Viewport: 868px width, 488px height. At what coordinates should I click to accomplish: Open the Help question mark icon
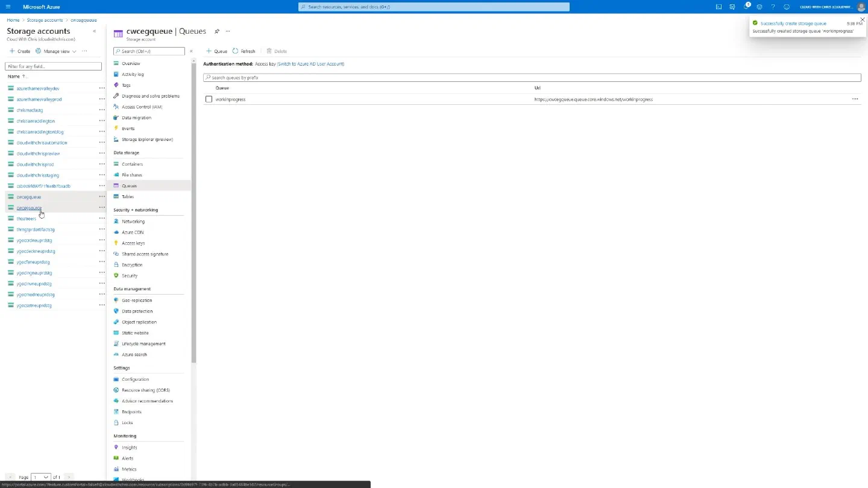tap(773, 7)
